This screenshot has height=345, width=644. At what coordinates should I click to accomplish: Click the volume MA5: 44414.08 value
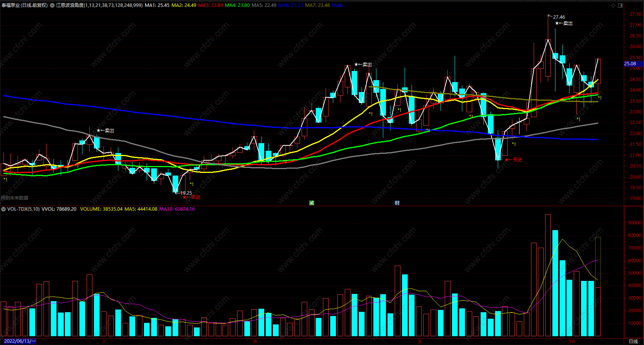click(141, 209)
